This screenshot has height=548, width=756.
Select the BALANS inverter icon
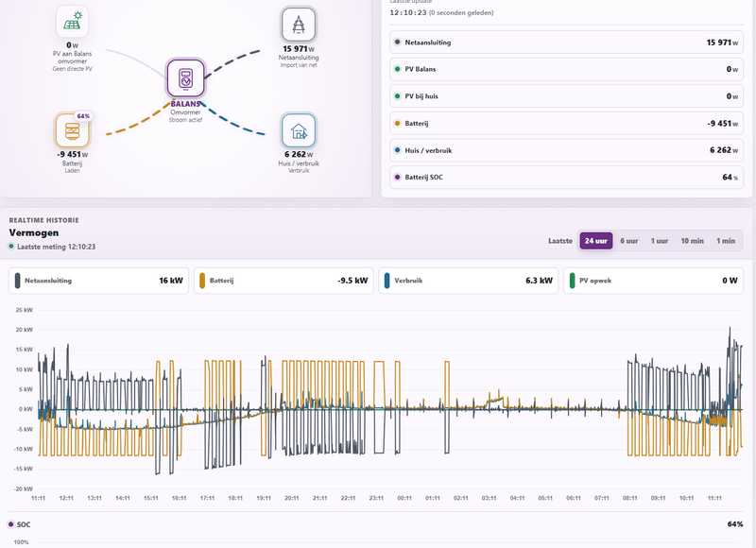click(185, 78)
